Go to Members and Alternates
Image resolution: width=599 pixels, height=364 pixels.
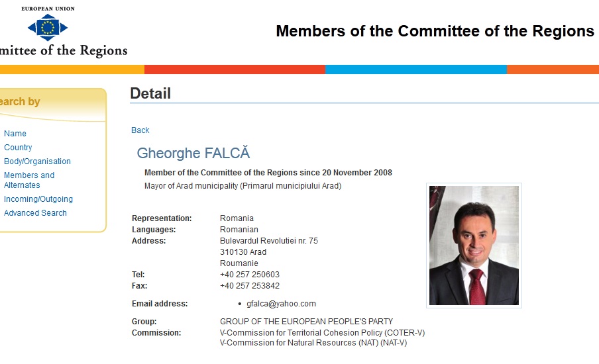pos(29,180)
